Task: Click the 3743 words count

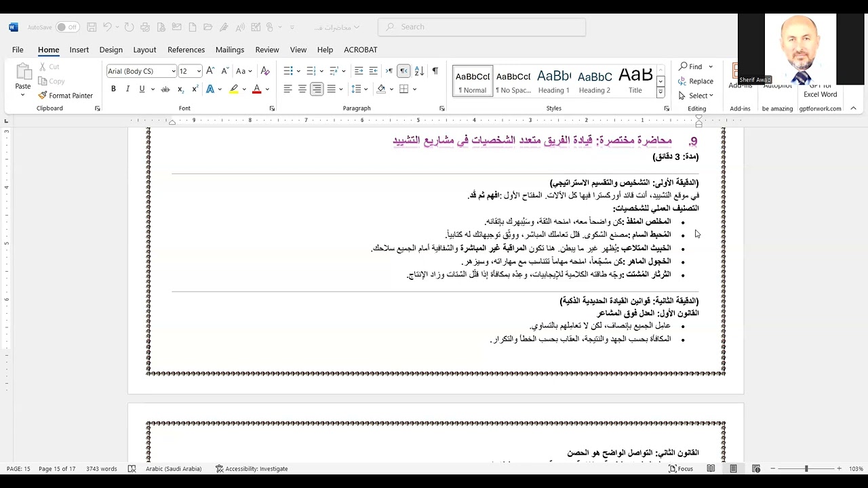Action: click(102, 469)
